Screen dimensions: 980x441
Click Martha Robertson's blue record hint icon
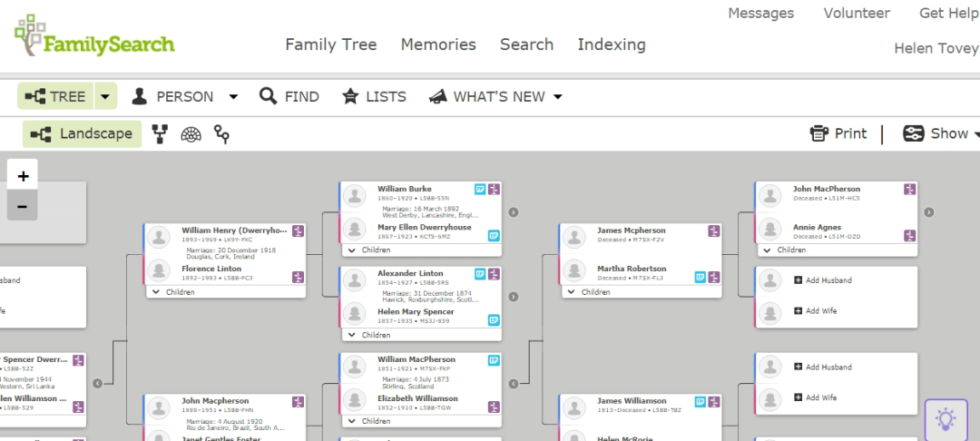point(700,277)
